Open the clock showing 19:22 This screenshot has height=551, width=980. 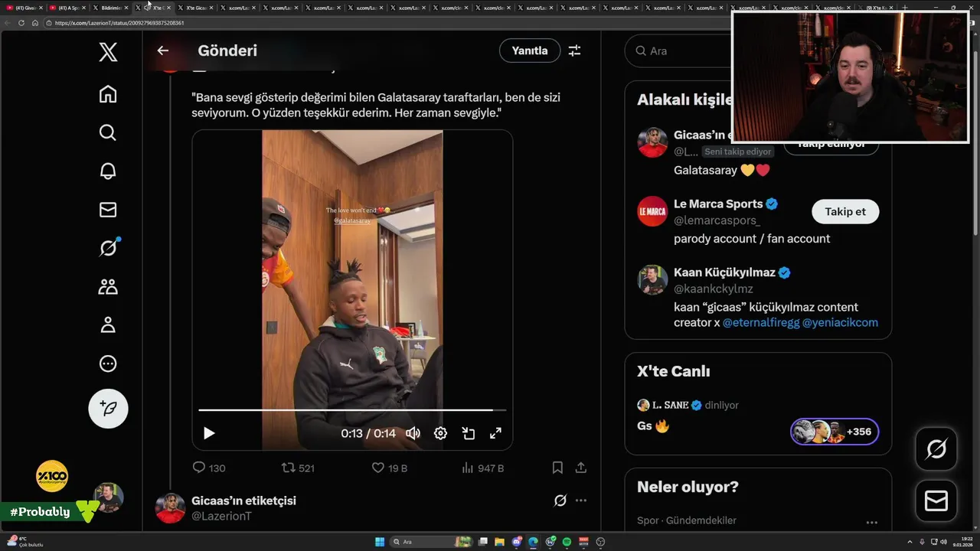[961, 541]
